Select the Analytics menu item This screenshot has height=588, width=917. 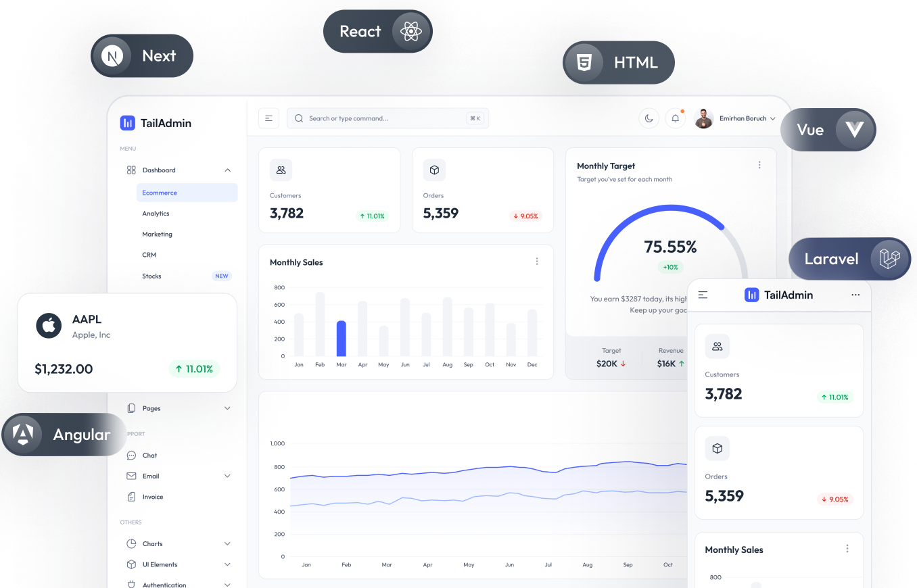point(156,214)
